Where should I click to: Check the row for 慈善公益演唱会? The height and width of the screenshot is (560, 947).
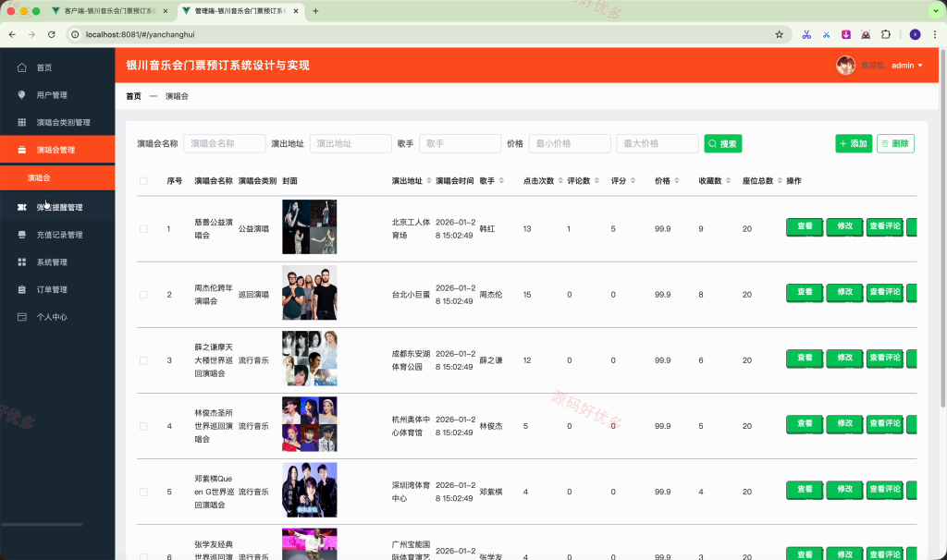click(x=143, y=228)
